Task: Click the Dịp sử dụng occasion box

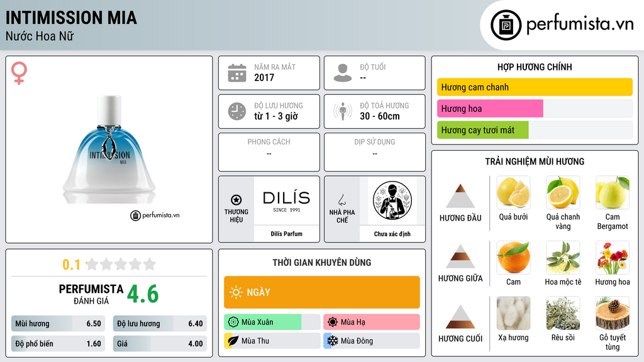Action: 375,152
